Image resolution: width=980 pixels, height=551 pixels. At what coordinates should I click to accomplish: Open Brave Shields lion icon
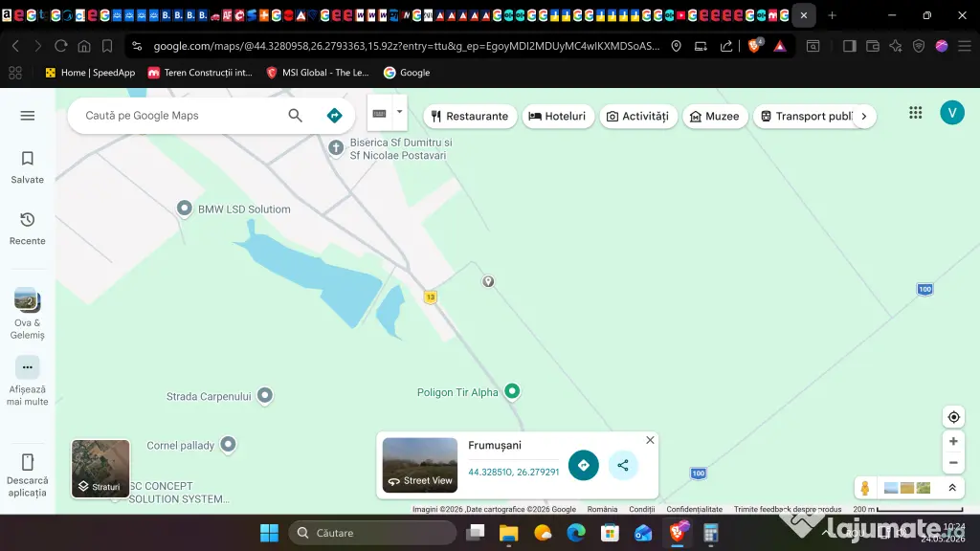click(754, 46)
